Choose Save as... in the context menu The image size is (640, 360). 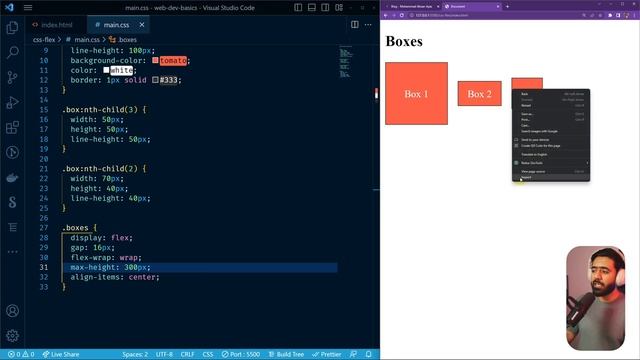coord(551,114)
